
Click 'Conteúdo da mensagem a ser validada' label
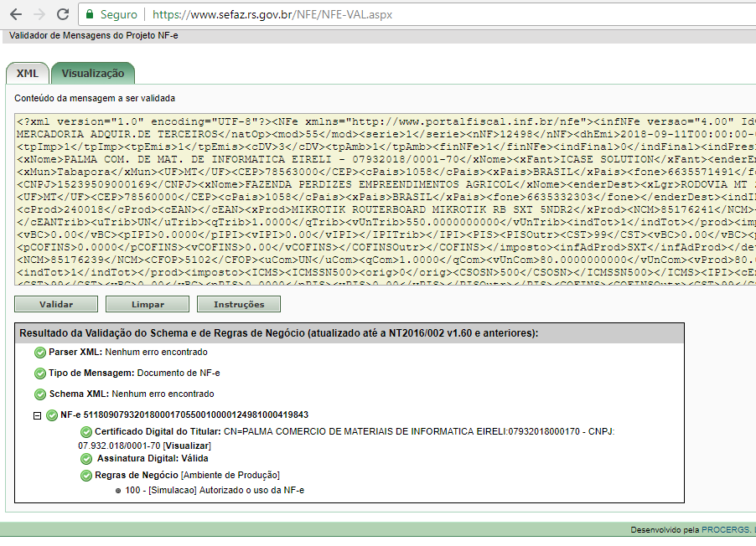(x=95, y=98)
